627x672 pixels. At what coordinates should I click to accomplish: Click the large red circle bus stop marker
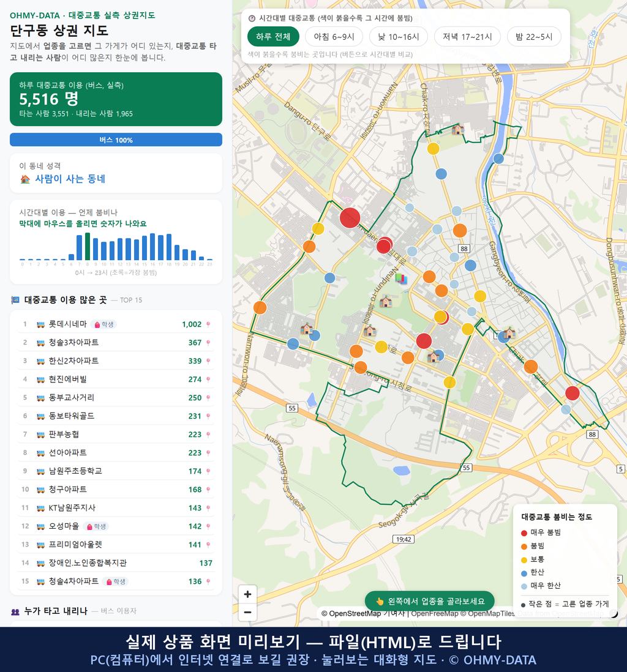(x=350, y=218)
